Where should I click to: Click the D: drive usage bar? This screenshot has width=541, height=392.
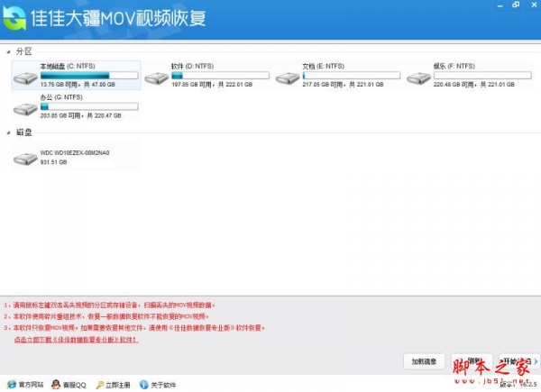[x=221, y=75]
